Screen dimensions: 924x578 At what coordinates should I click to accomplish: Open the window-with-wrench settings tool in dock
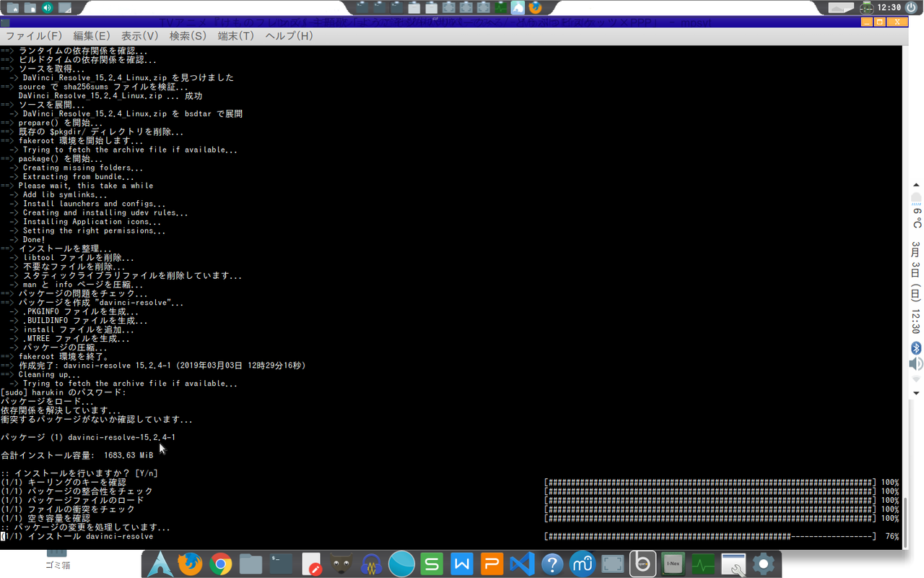[733, 564]
